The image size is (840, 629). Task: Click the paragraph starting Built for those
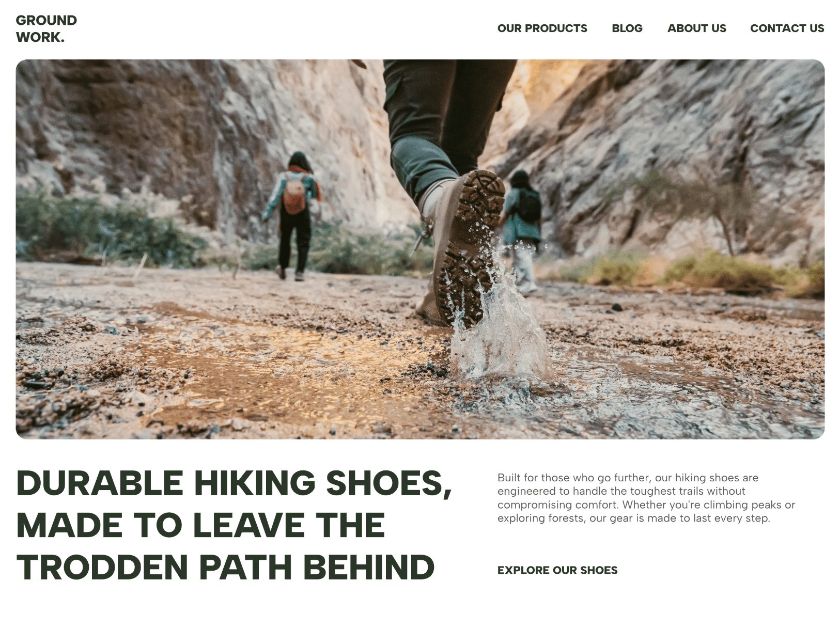coord(646,498)
